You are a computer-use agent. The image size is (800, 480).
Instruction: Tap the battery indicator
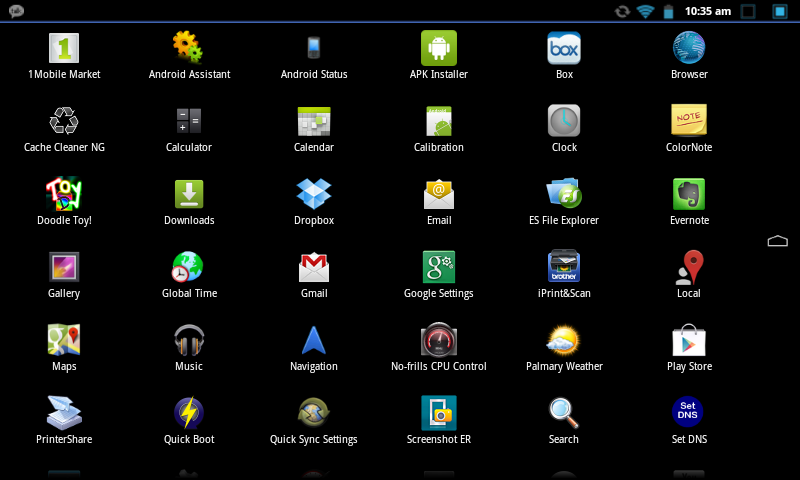pyautogui.click(x=668, y=11)
